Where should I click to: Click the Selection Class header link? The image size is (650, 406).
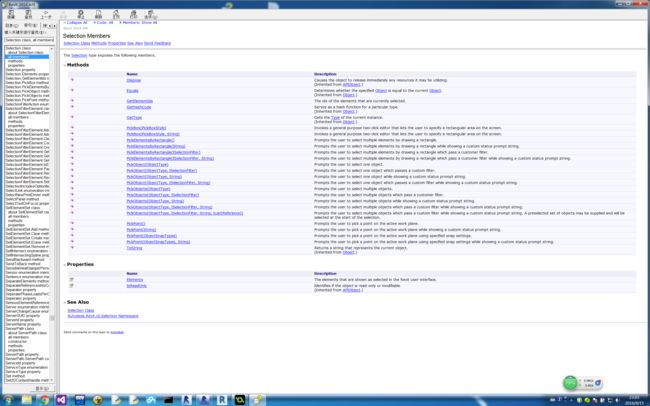tap(77, 43)
